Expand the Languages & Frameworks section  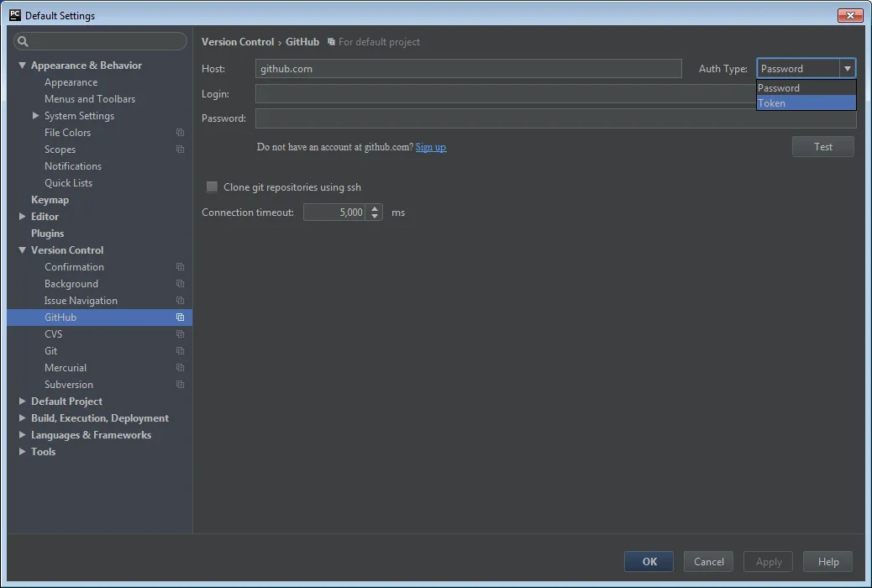(22, 434)
